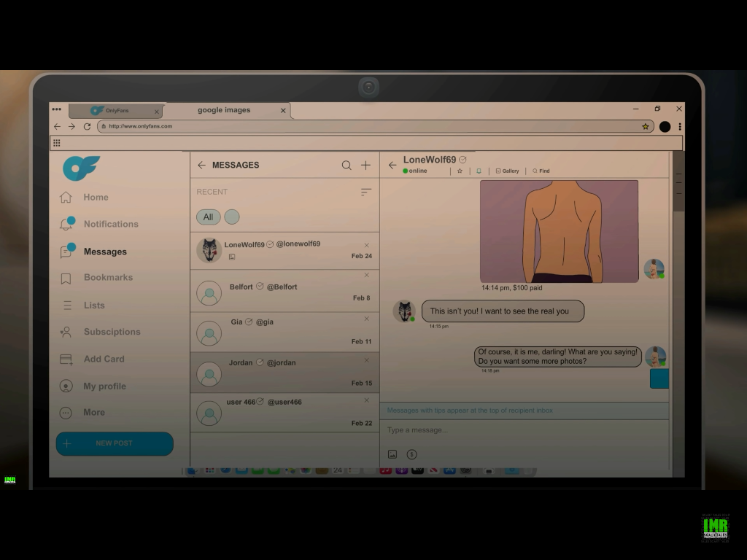747x560 pixels.
Task: Open the sent photo in chat
Action: pyautogui.click(x=559, y=231)
